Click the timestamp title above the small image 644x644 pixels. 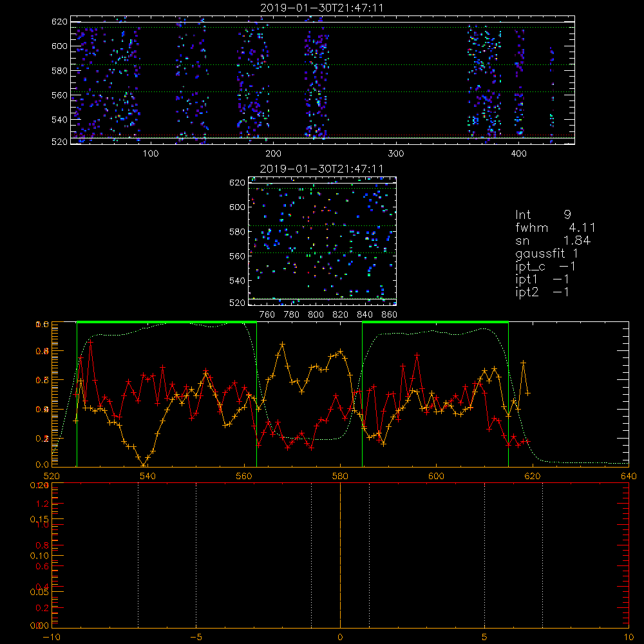point(322,169)
